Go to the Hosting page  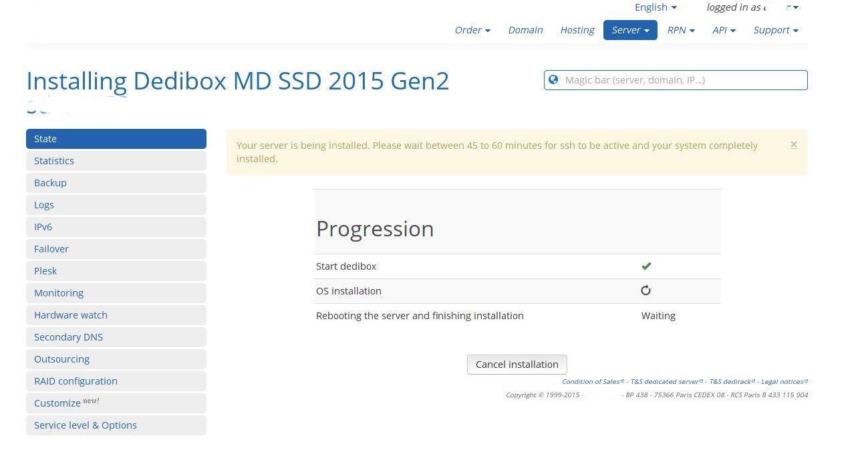pyautogui.click(x=577, y=30)
